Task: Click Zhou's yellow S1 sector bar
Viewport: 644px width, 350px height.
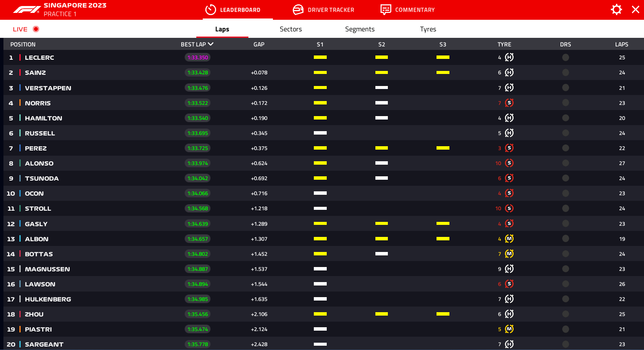Action: coord(320,314)
